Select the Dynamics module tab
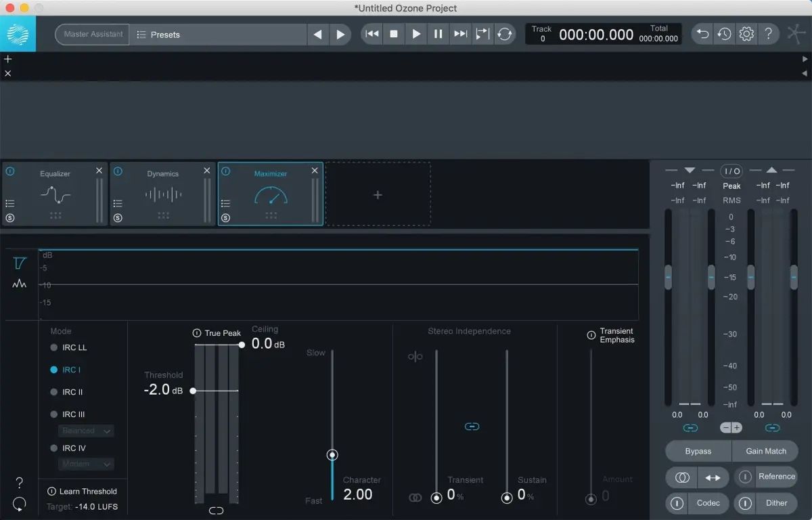The image size is (812, 520). click(163, 194)
